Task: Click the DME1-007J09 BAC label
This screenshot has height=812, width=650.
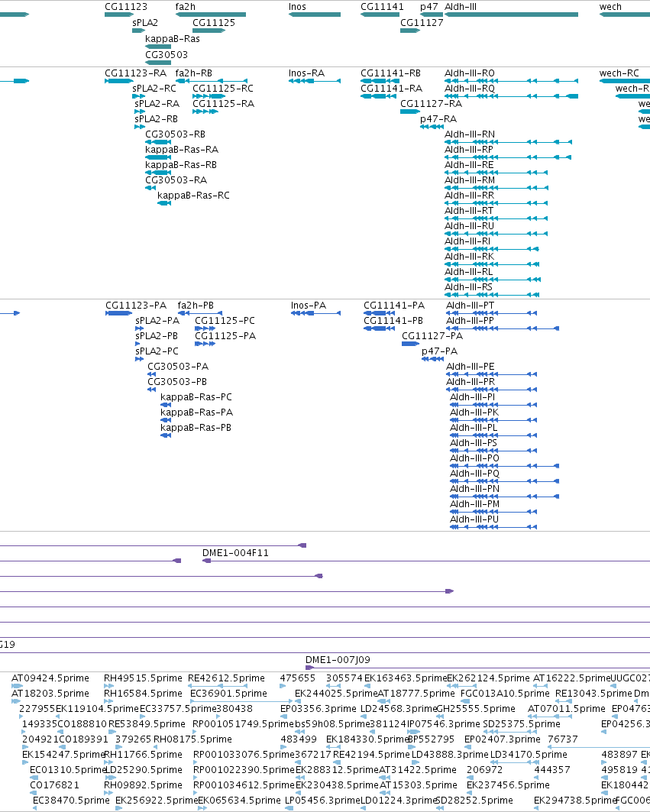Action: pos(338,660)
